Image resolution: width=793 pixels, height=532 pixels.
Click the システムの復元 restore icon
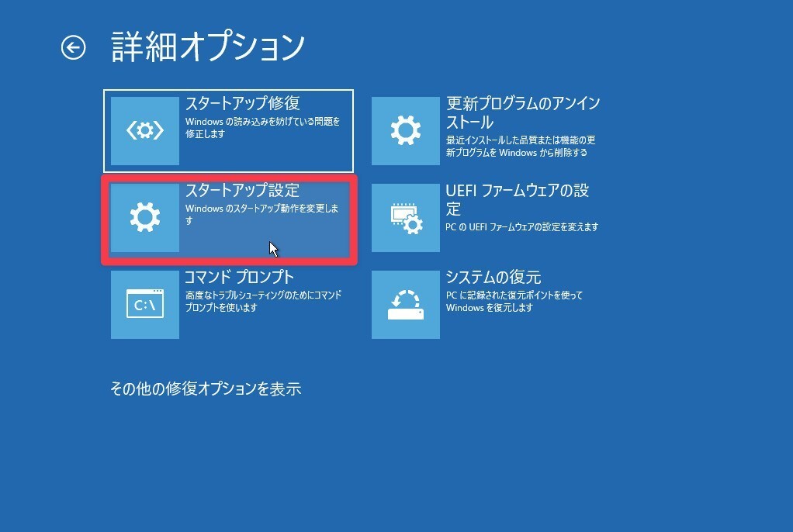coord(406,305)
